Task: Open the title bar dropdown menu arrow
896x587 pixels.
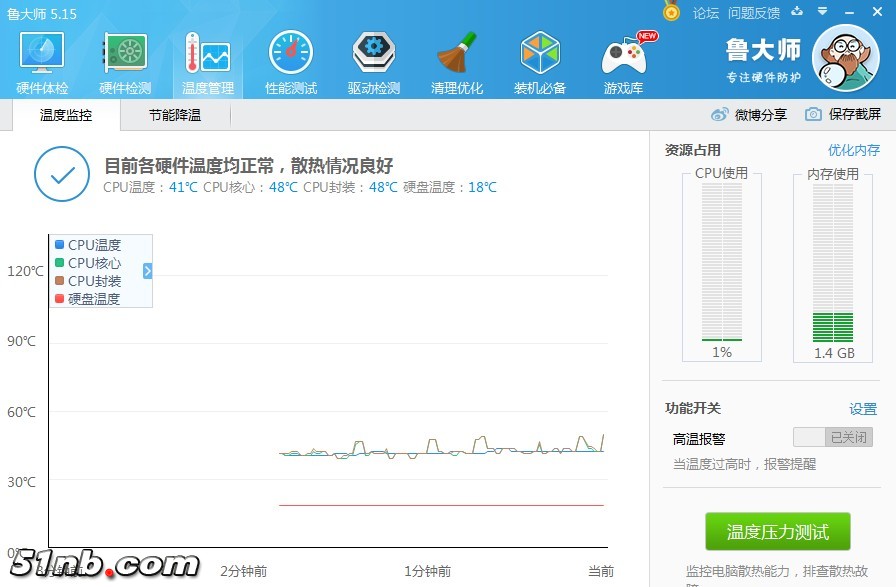Action: pyautogui.click(x=822, y=12)
